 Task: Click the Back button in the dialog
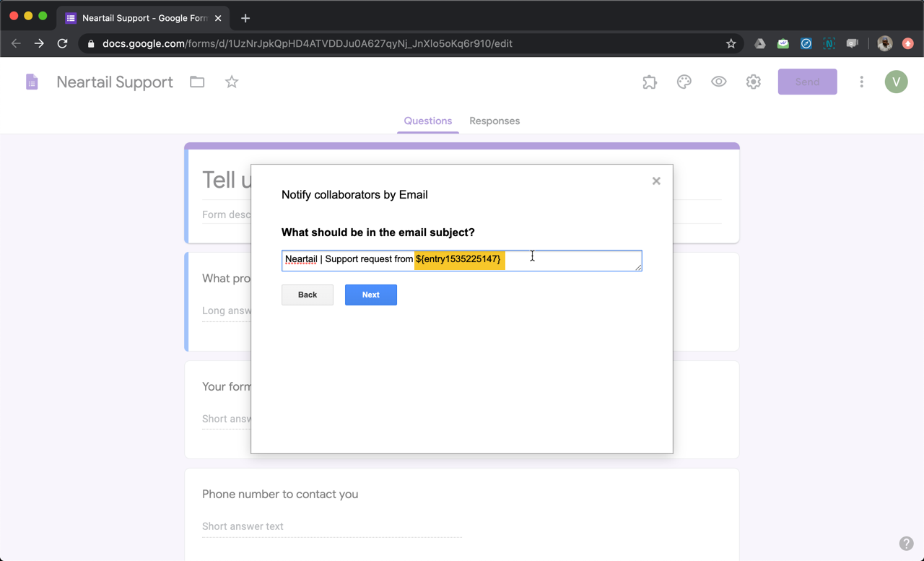(307, 295)
